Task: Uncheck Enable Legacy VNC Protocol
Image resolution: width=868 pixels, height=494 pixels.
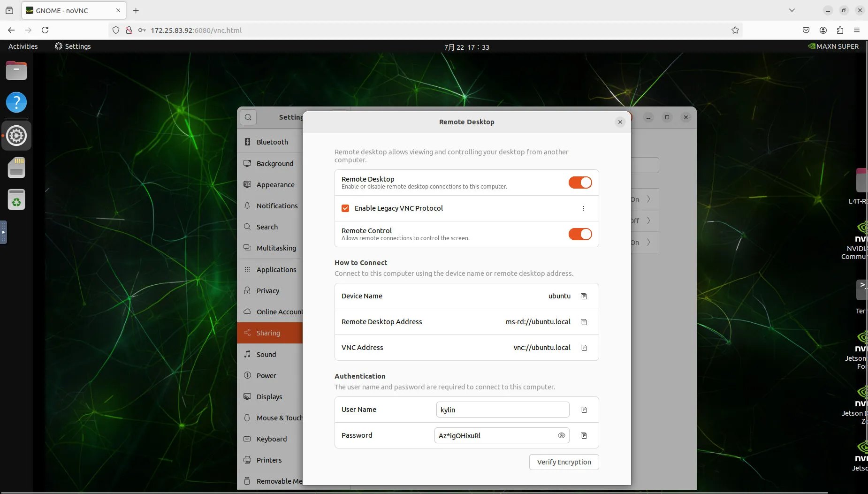Action: tap(345, 208)
